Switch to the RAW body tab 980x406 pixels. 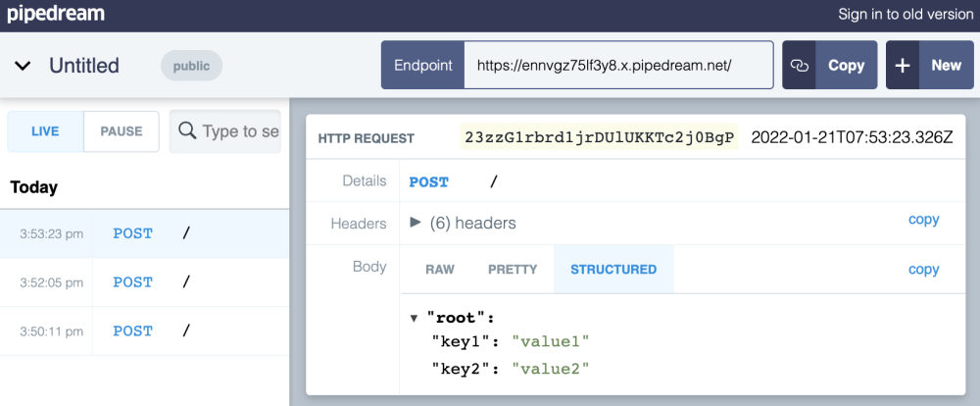[x=440, y=269]
